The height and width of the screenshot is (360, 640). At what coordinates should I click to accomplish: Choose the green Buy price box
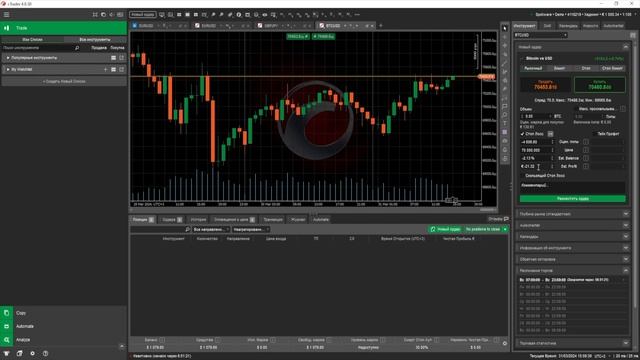coord(600,85)
